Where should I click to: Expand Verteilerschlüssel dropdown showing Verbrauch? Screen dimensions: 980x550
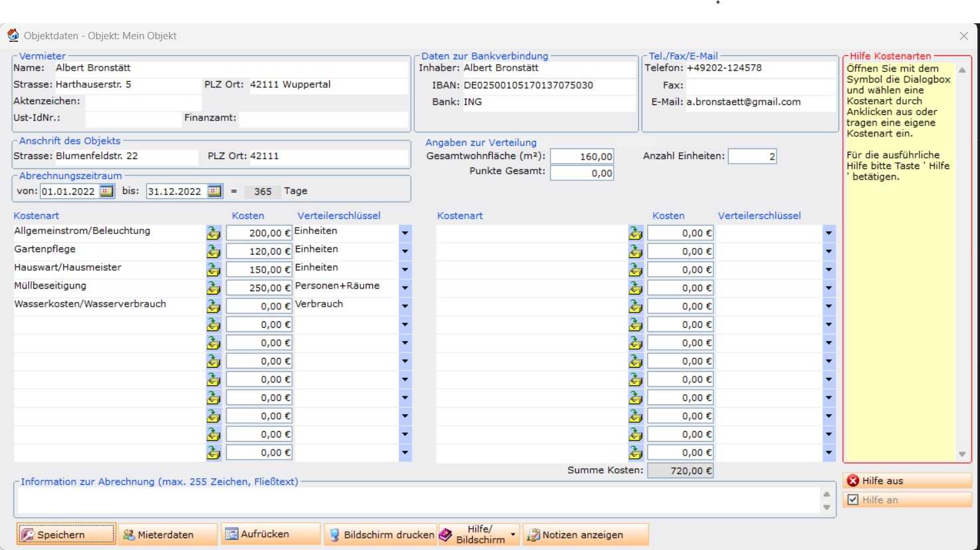(x=405, y=306)
